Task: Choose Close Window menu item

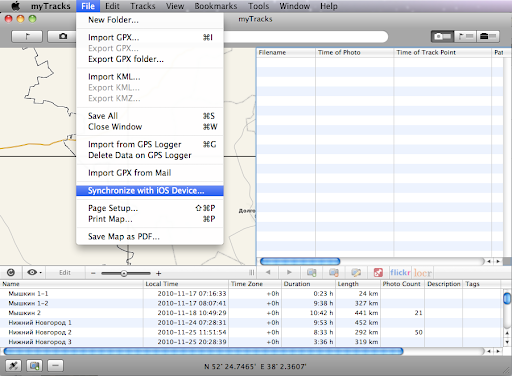Action: [150, 127]
